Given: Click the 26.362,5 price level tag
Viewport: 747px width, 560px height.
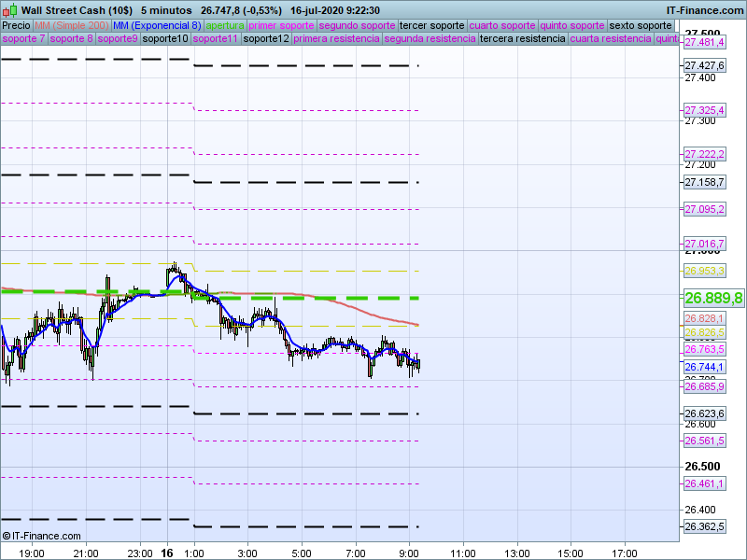Looking at the screenshot, I should [x=704, y=527].
